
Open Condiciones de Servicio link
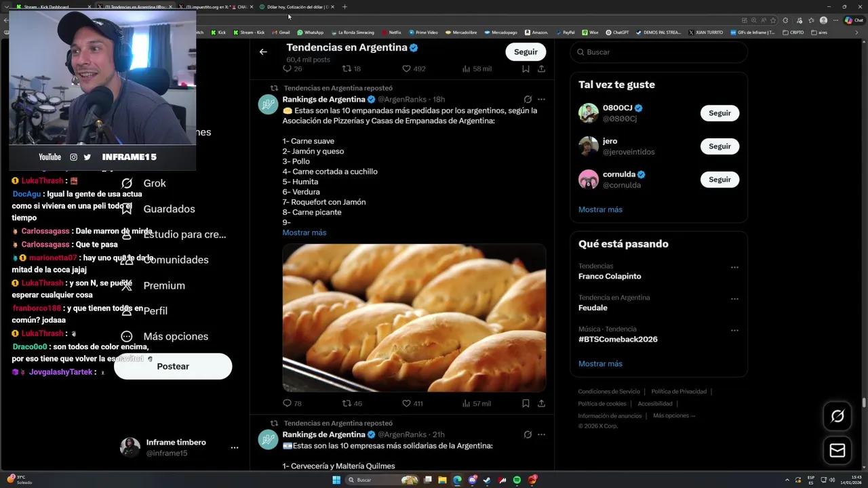(609, 392)
